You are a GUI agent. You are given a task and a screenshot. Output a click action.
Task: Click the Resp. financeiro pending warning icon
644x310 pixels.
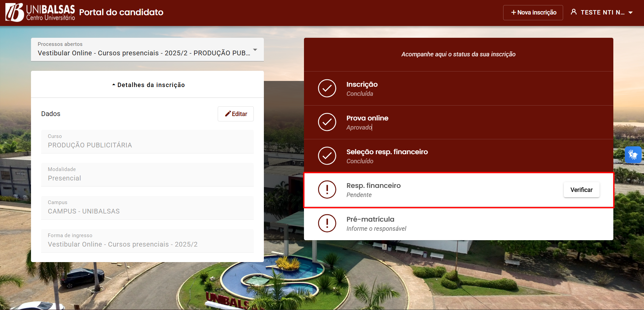coord(327,190)
